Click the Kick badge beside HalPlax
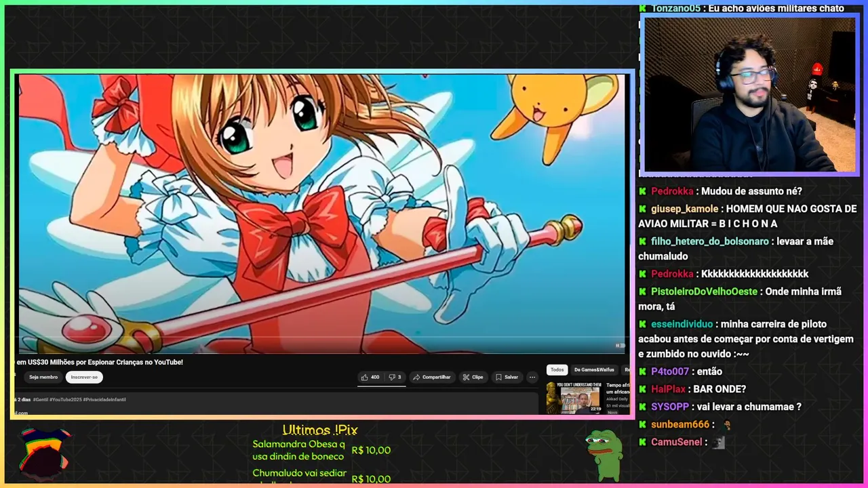Image resolution: width=868 pixels, height=488 pixels. 642,389
